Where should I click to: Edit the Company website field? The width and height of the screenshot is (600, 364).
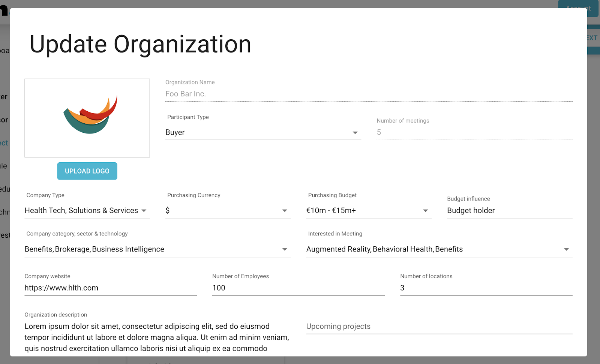click(111, 288)
